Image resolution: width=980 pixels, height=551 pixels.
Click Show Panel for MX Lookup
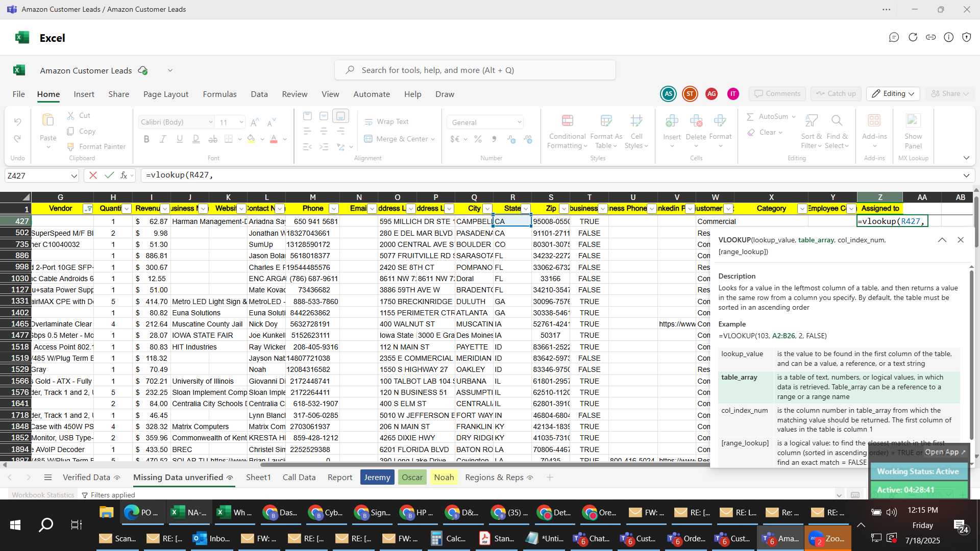(913, 132)
